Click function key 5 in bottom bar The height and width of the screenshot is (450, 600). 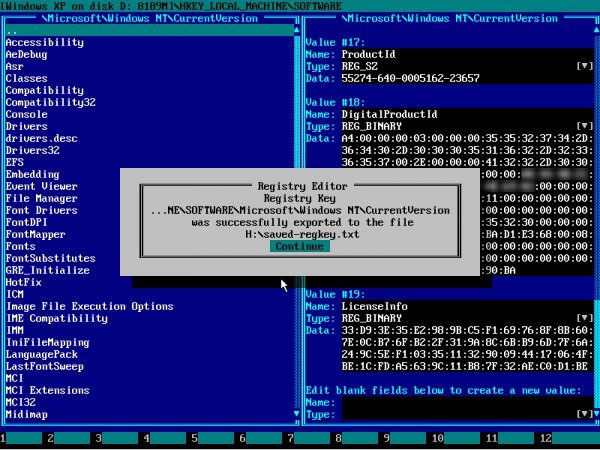(x=213, y=438)
